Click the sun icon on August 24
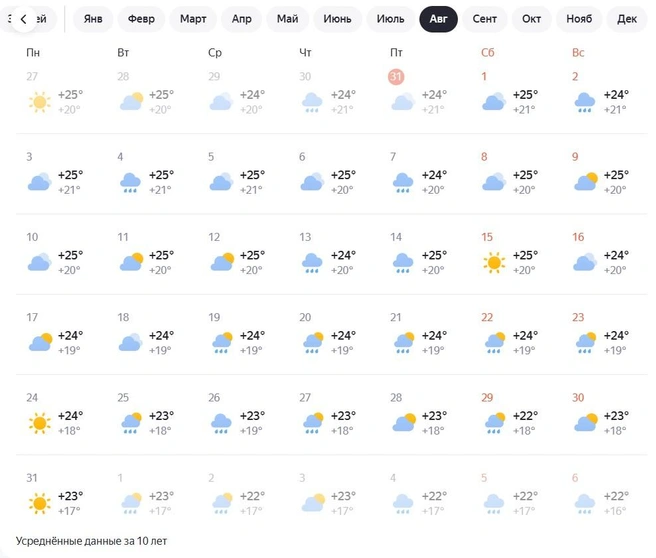This screenshot has height=558, width=656. tap(40, 423)
